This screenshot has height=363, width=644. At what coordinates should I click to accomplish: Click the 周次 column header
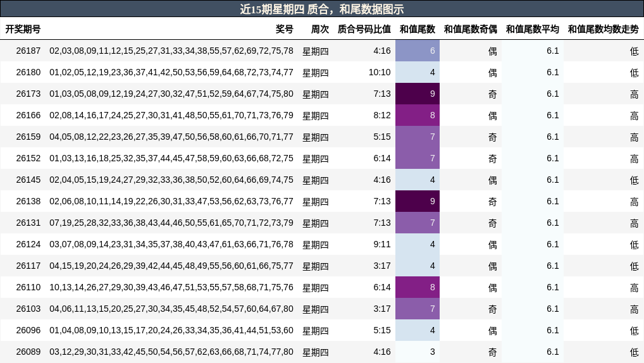point(320,29)
